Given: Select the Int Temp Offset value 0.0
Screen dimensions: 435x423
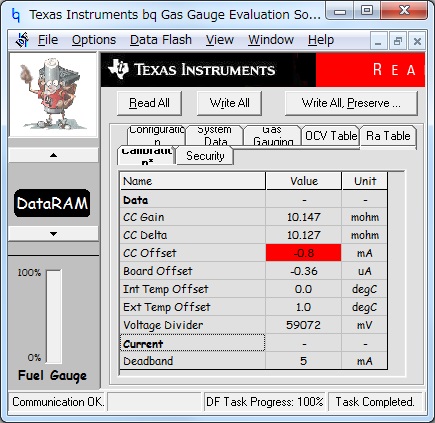Looking at the screenshot, I should (x=304, y=289).
